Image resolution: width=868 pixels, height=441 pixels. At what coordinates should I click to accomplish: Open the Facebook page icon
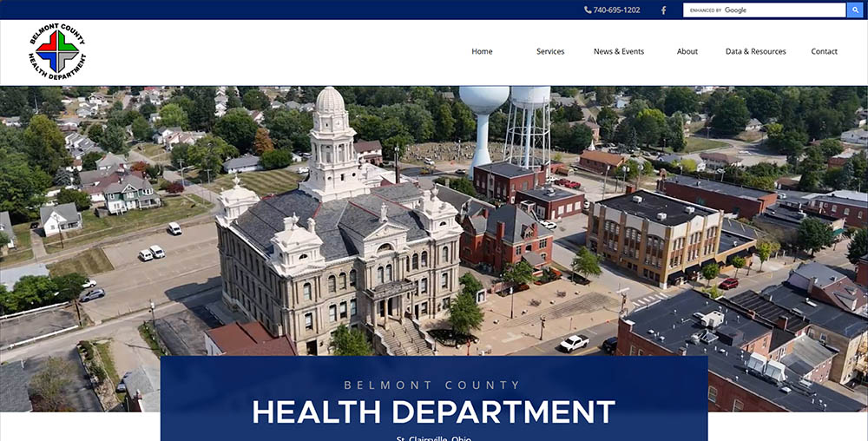663,10
